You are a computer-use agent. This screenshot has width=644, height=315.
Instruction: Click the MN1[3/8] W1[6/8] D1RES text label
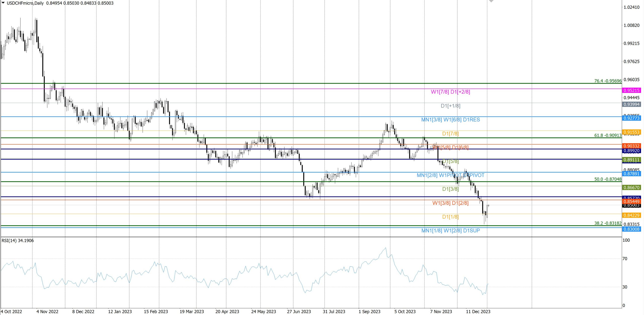coord(450,120)
